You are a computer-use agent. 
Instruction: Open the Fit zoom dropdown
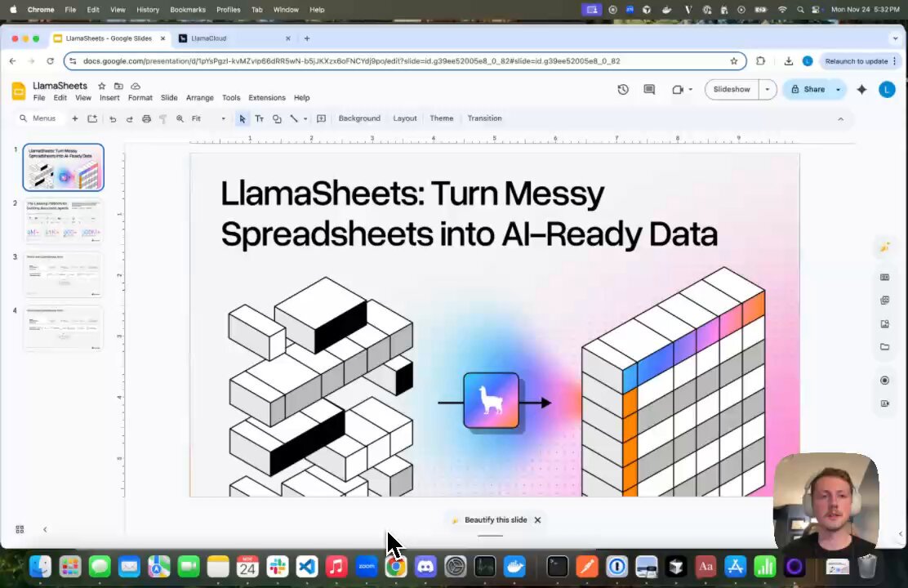click(208, 118)
